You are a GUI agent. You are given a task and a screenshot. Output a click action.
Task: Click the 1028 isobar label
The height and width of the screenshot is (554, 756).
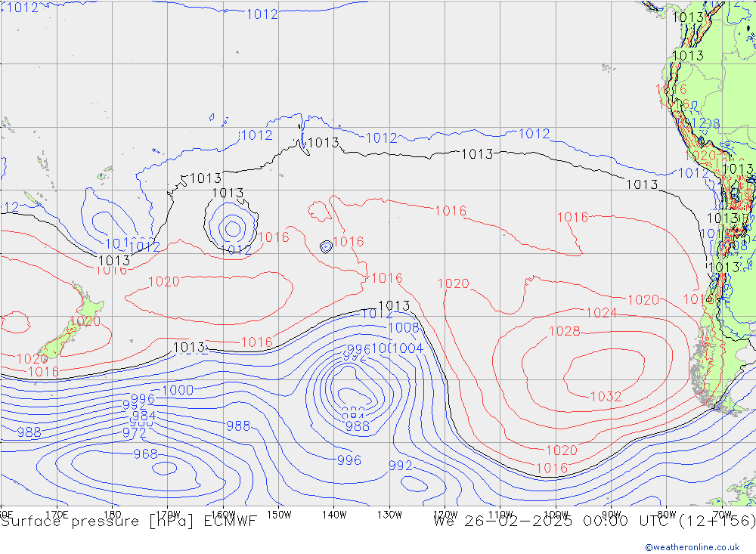[564, 331]
